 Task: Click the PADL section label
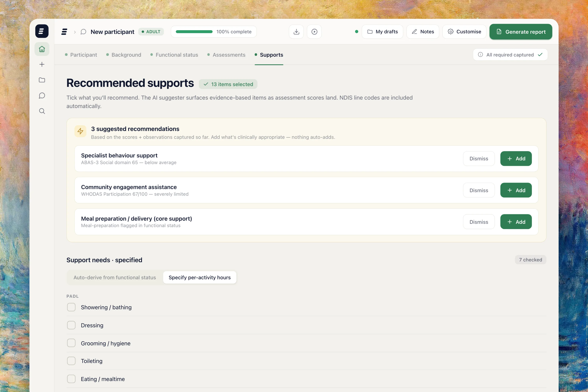[x=73, y=296]
